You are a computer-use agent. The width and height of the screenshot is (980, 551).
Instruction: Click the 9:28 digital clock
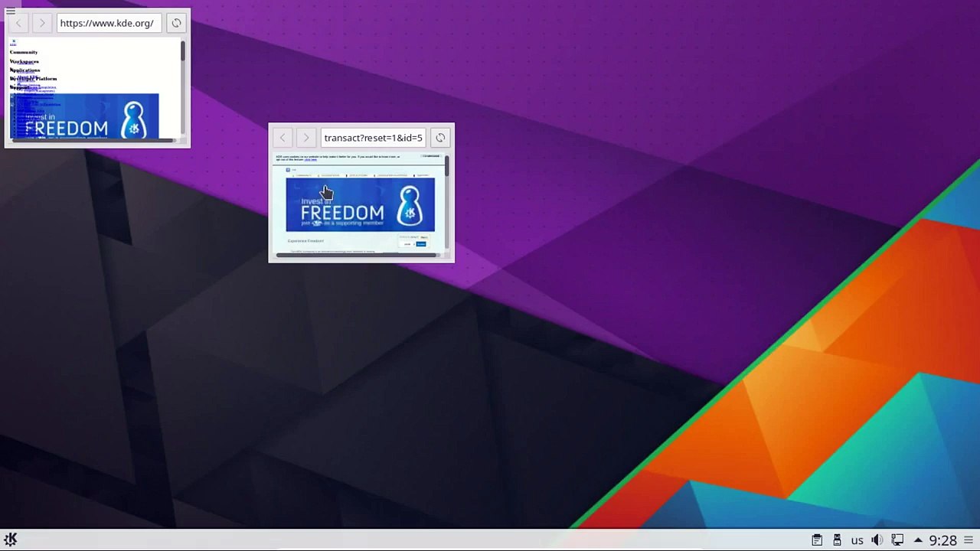coord(942,540)
